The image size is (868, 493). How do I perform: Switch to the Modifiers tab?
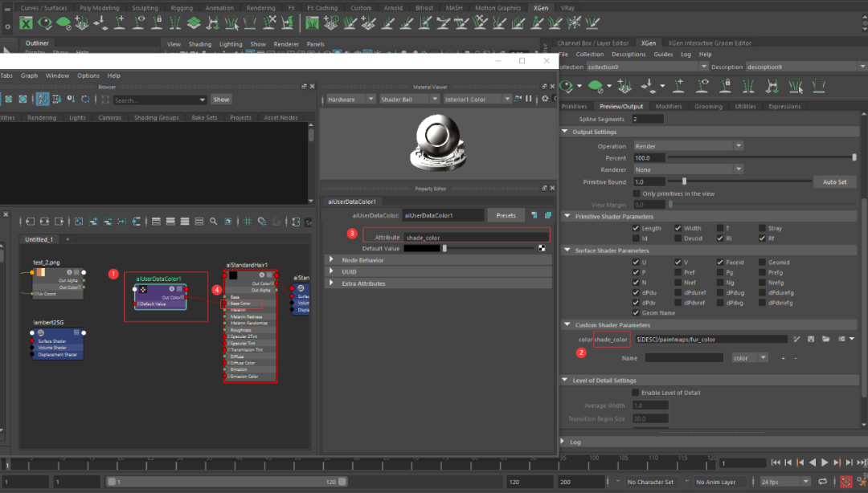coord(669,106)
